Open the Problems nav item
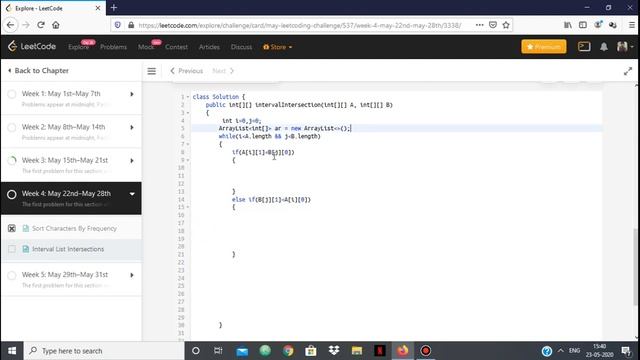This screenshot has width=640, height=360. (113, 47)
